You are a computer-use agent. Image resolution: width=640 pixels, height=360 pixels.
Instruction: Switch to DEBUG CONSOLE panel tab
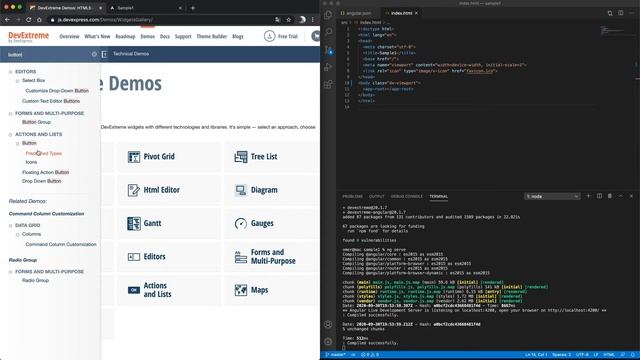(407, 196)
